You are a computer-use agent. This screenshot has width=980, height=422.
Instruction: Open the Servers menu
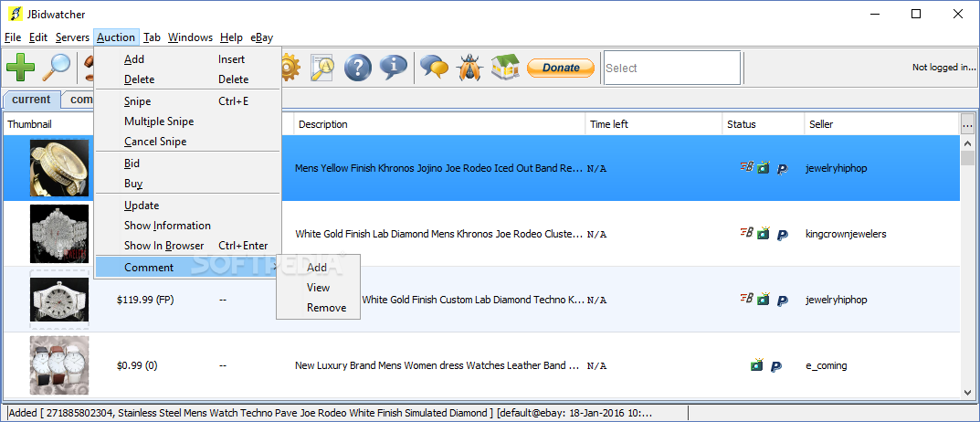72,37
